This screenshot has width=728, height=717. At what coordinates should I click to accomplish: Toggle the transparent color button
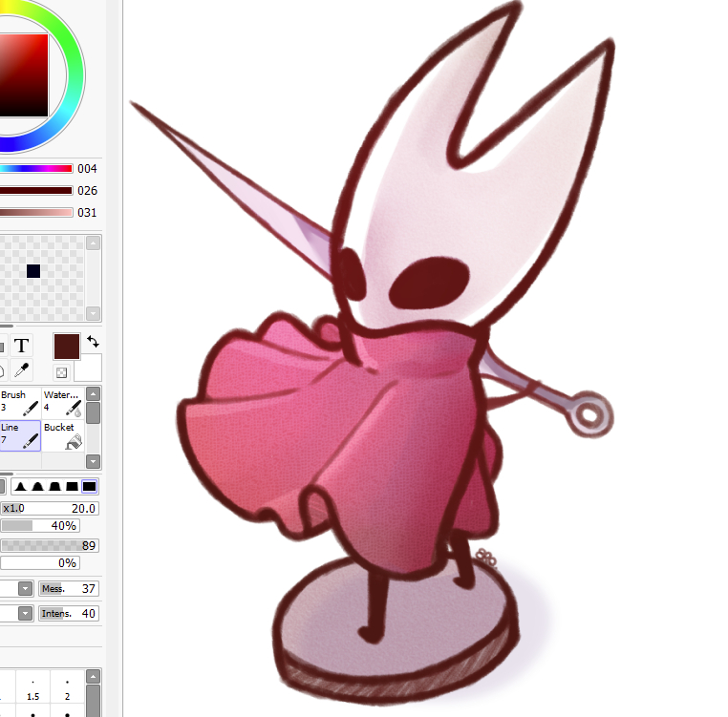point(62,371)
